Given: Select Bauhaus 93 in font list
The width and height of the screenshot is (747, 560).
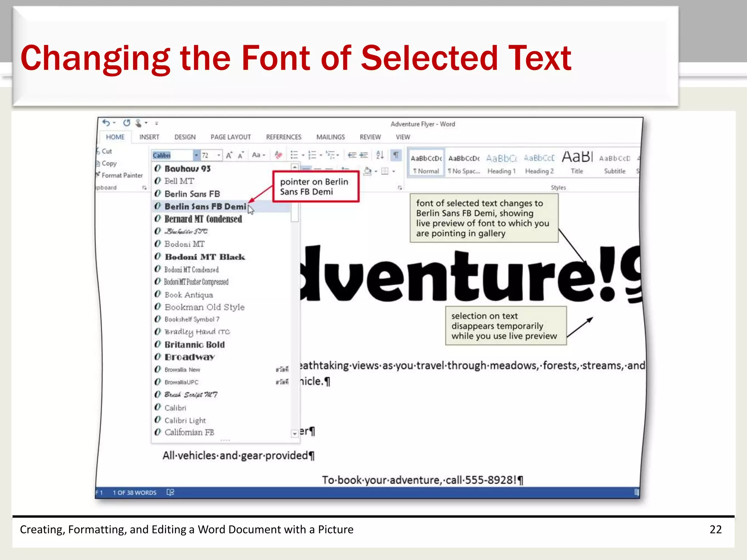Looking at the screenshot, I should pyautogui.click(x=221, y=168).
